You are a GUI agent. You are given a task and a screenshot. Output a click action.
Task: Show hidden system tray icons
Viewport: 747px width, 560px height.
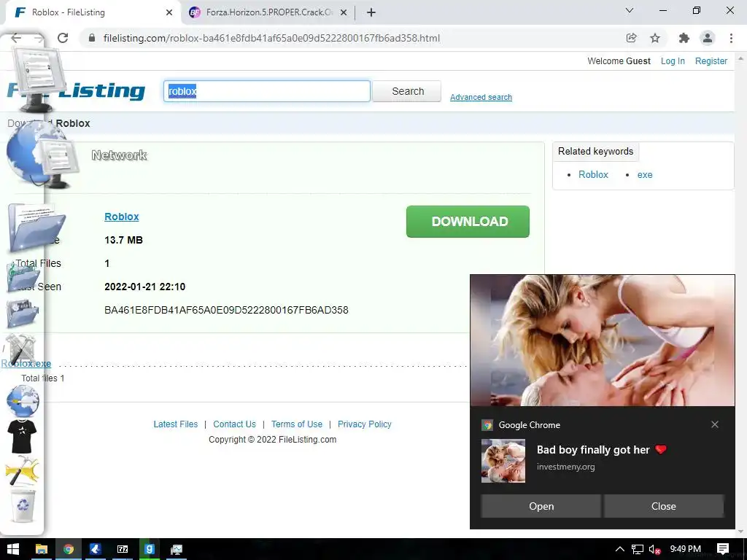620,549
